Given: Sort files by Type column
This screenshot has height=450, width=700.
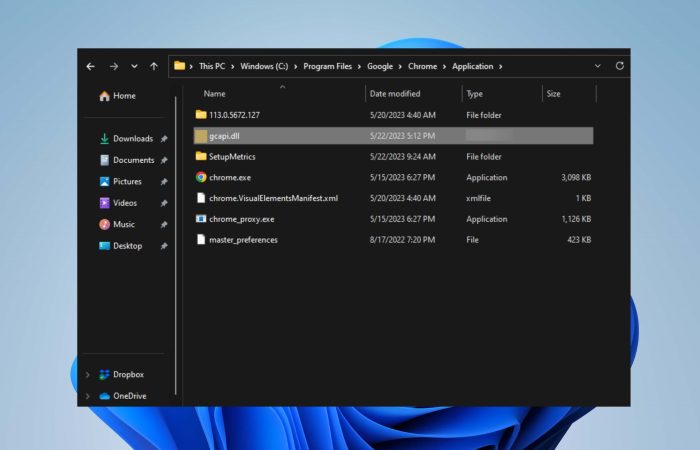Looking at the screenshot, I should (475, 94).
